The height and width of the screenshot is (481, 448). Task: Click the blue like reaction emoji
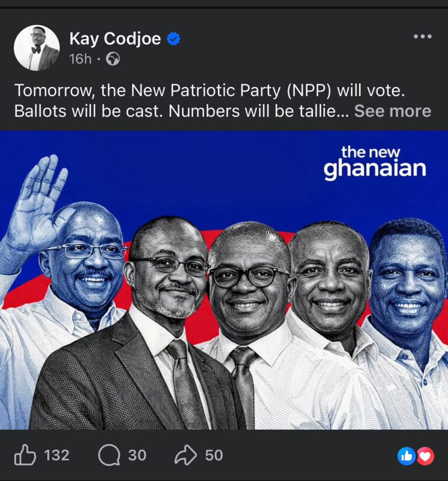pyautogui.click(x=406, y=456)
